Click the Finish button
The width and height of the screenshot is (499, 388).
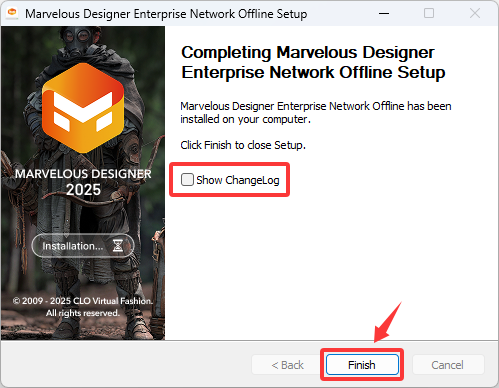[362, 365]
